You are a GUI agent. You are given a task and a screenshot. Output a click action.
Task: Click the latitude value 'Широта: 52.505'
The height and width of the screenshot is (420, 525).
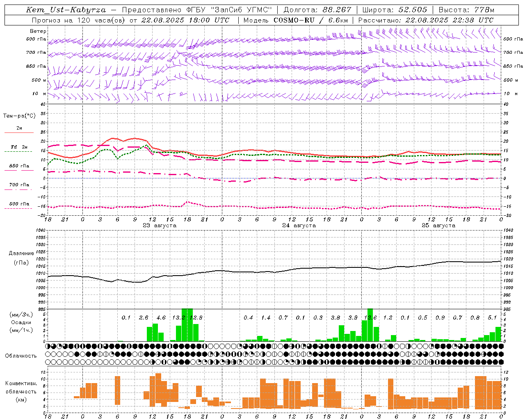395,10
